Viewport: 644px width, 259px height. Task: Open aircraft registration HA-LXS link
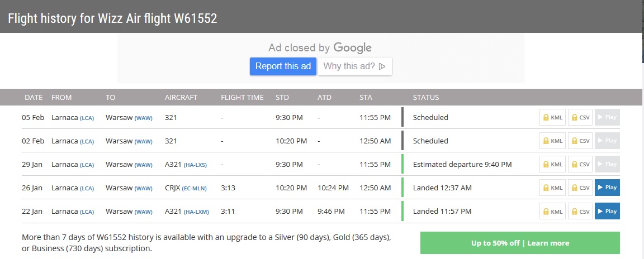[195, 165]
